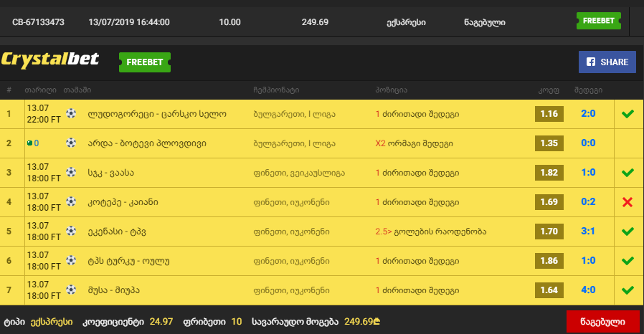The width and height of the screenshot is (644, 334).
Task: Click the date 13/07/2019 16:44:00
Action: click(x=129, y=22)
